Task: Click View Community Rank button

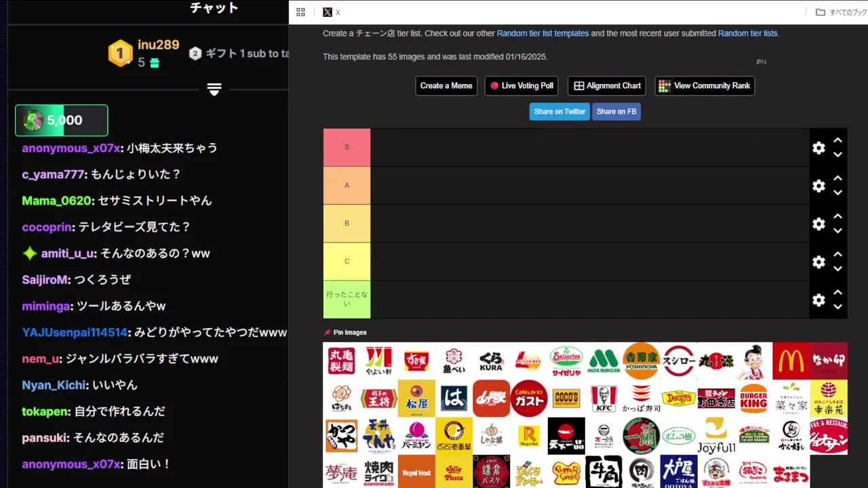Action: 705,86
